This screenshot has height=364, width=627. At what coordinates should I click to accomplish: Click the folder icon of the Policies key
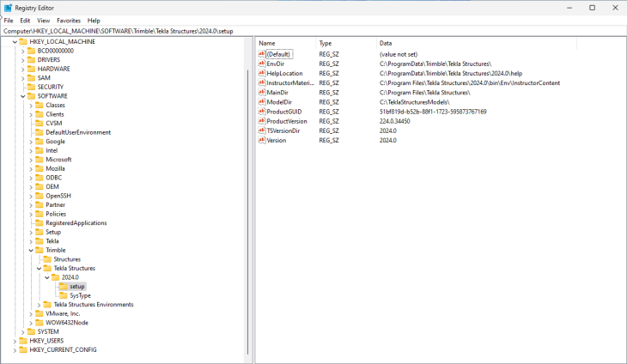[40, 214]
